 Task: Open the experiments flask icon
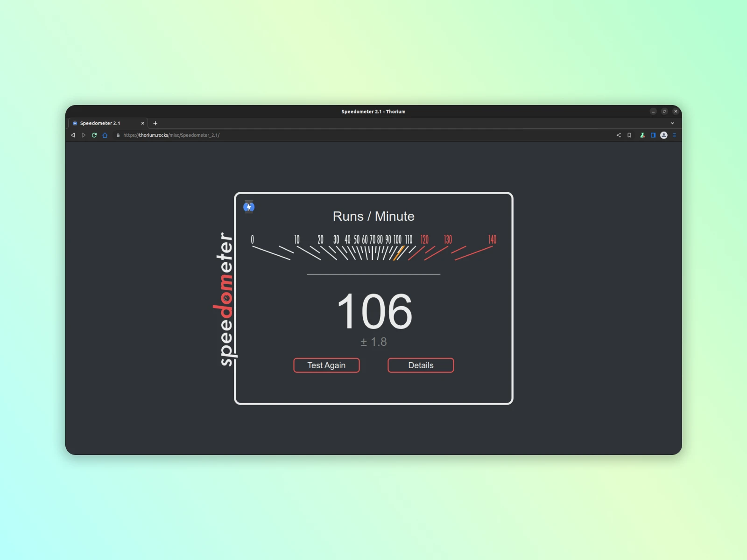pyautogui.click(x=642, y=135)
